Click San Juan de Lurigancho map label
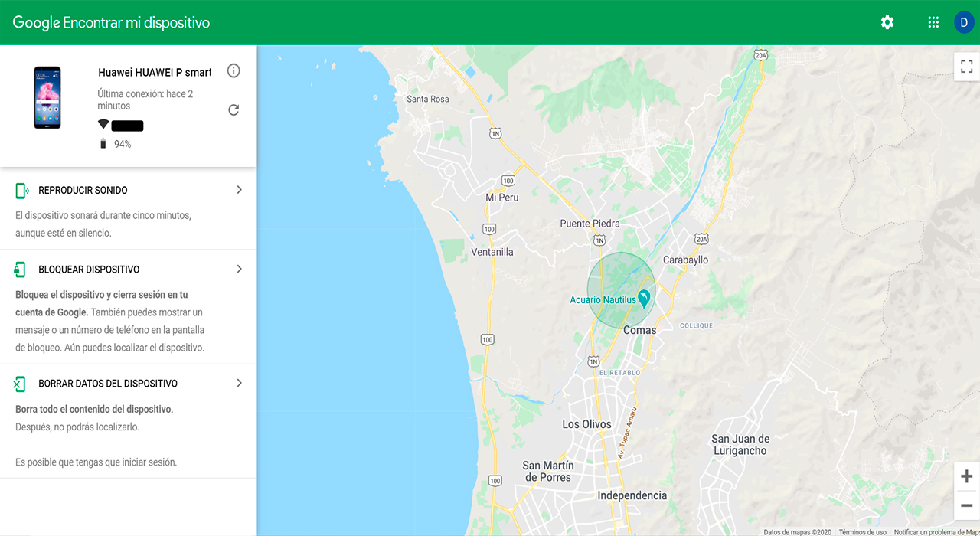 (x=740, y=445)
